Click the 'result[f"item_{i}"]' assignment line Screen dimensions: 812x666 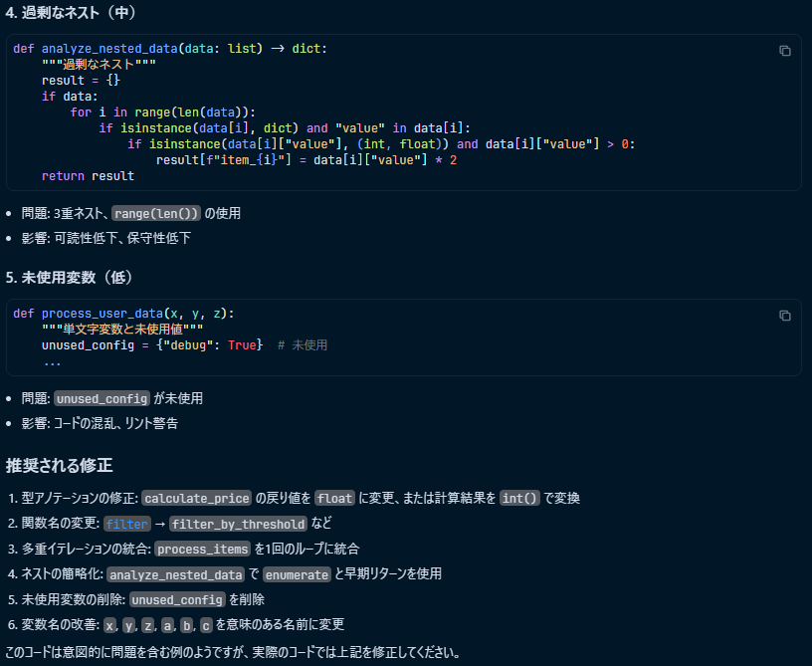(x=306, y=160)
